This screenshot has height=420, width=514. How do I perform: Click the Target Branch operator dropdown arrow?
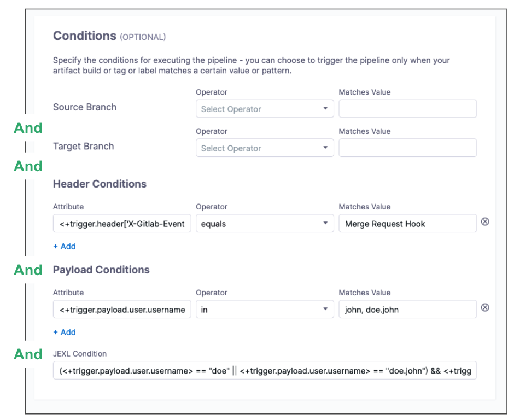325,148
